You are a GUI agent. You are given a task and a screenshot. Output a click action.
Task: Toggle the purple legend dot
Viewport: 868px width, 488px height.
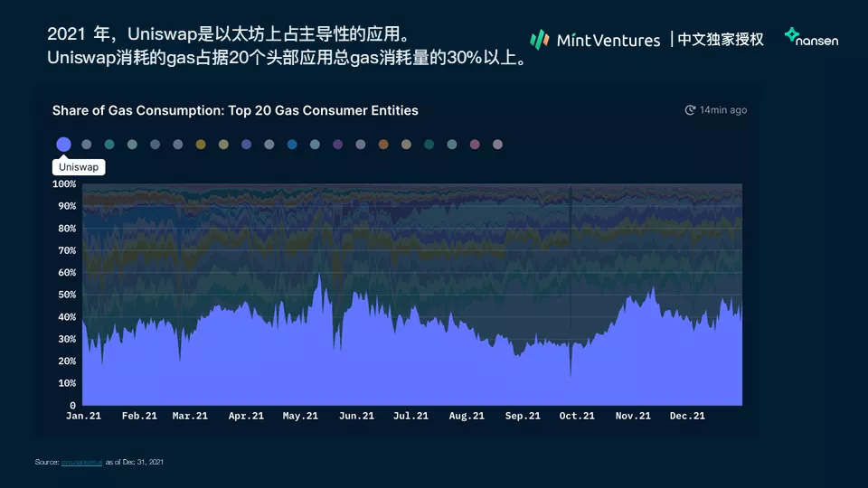337,145
